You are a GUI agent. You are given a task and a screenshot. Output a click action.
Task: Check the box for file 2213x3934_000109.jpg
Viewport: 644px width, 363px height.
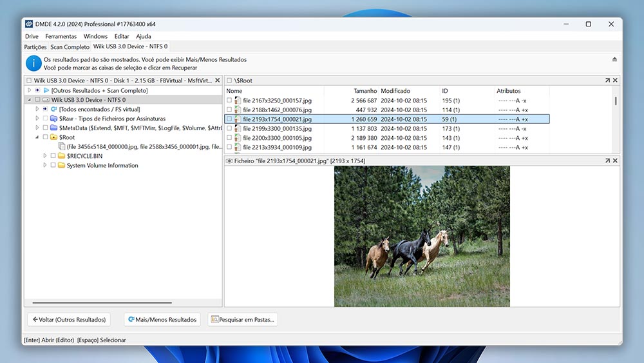(x=229, y=147)
